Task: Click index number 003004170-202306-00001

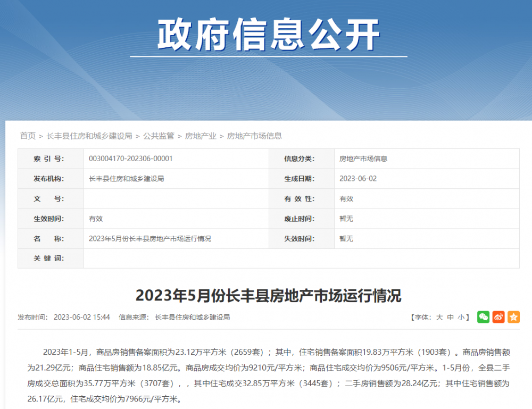Action: pos(131,158)
